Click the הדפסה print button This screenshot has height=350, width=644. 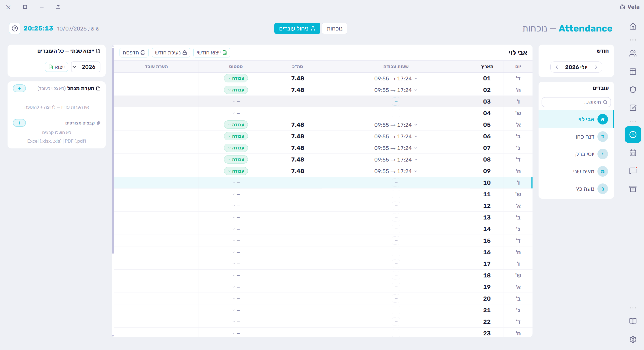pyautogui.click(x=134, y=53)
